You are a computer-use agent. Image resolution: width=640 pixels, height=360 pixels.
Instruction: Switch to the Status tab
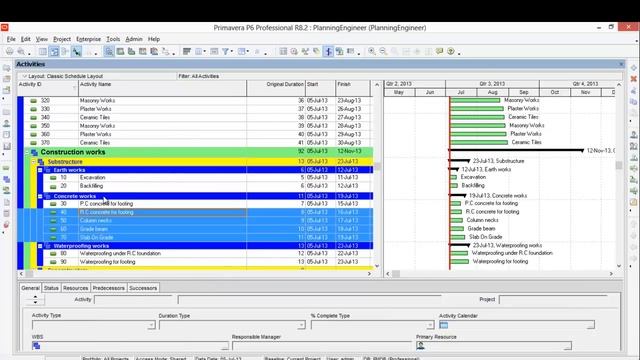pyautogui.click(x=51, y=288)
